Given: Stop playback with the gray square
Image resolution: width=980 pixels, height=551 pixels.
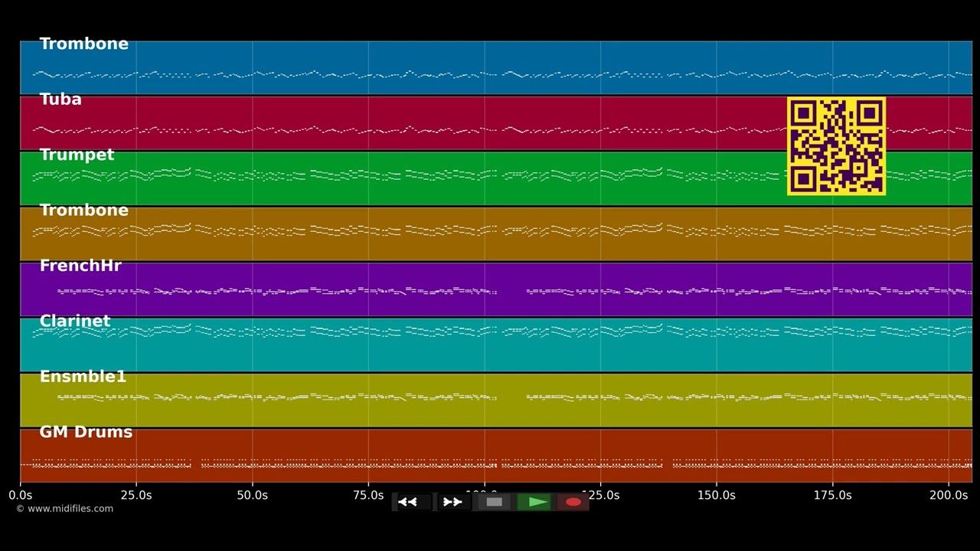Looking at the screenshot, I should (x=494, y=502).
